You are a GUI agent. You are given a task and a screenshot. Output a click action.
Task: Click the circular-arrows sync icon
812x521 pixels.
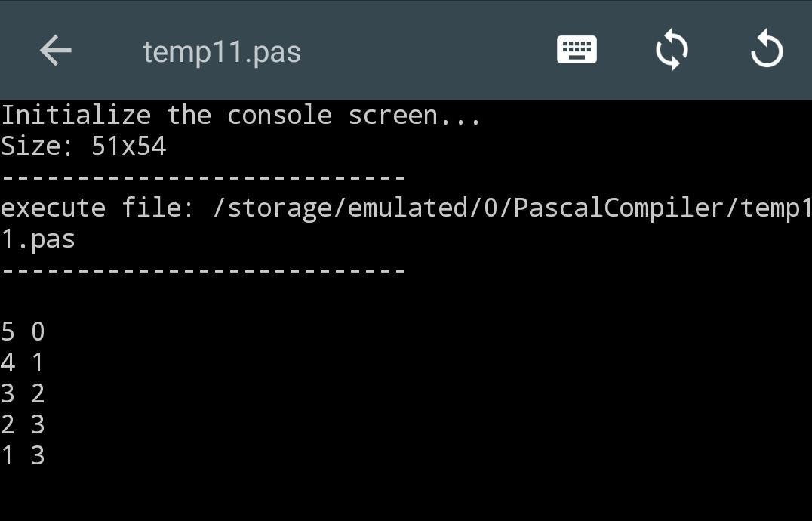(672, 51)
